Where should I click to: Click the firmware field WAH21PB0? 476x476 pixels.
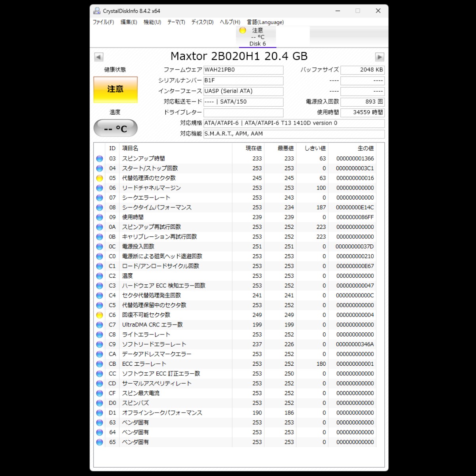tap(243, 70)
